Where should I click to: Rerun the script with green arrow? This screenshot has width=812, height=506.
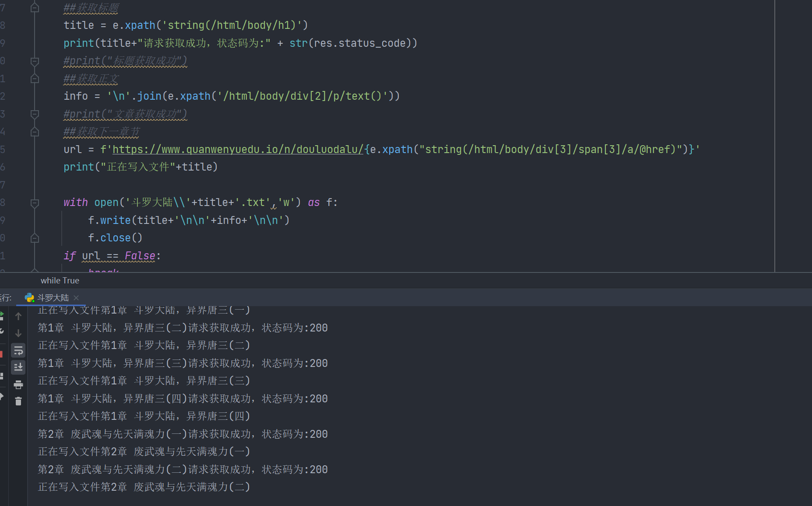[x=2, y=315]
